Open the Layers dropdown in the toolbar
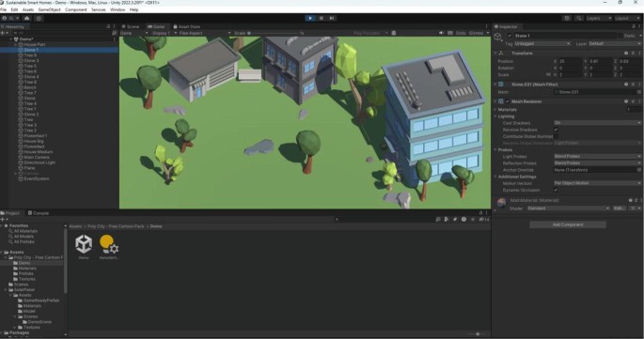 pos(599,18)
